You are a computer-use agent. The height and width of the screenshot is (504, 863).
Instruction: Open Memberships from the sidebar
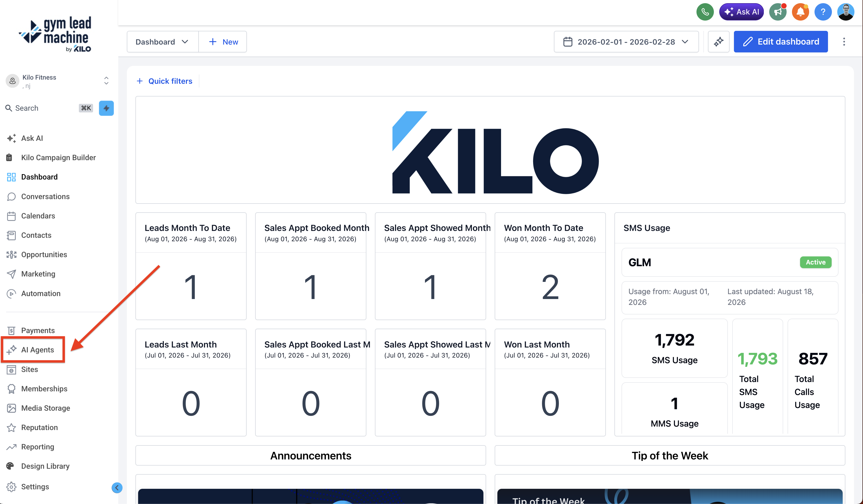44,389
